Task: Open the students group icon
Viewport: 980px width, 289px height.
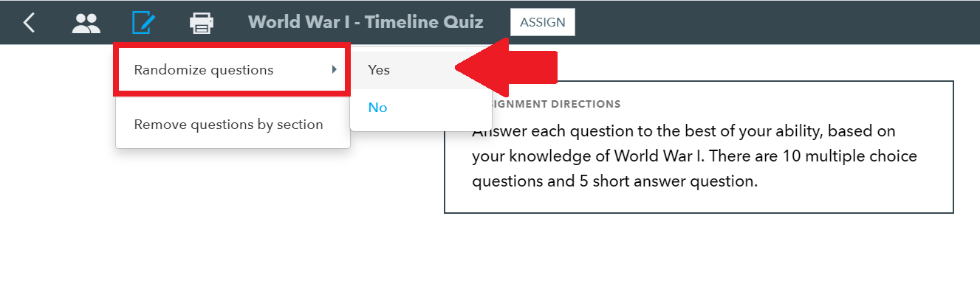Action: pyautogui.click(x=86, y=22)
